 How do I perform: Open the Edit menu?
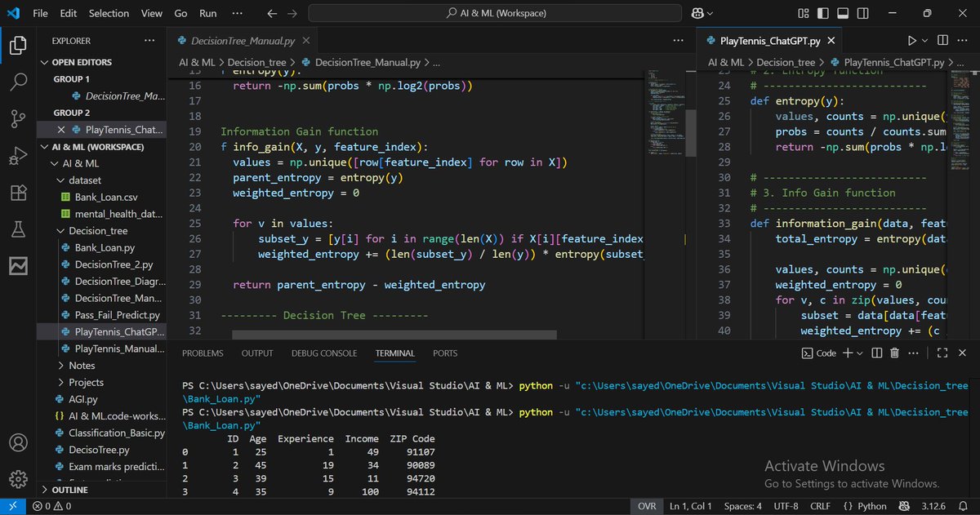[x=69, y=13]
